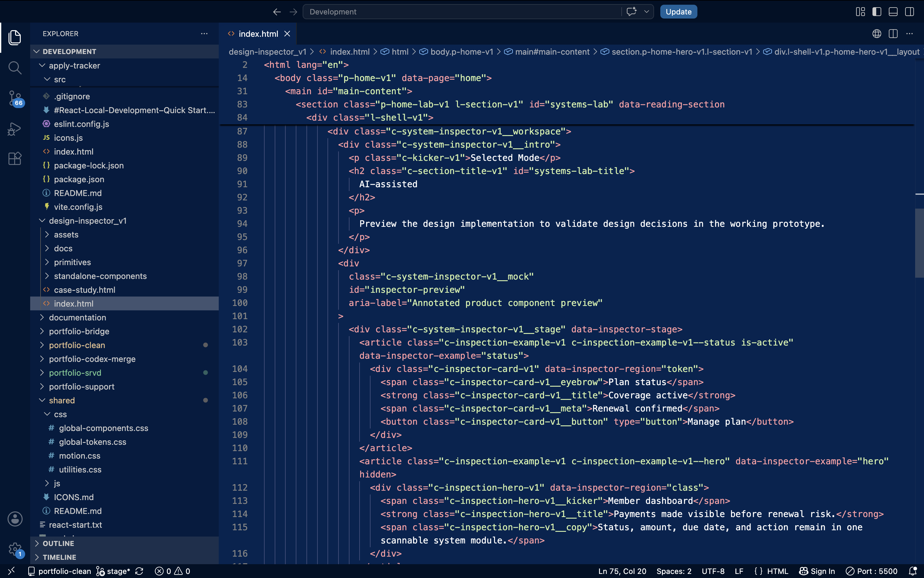Expand the portfolio-srvd folder
This screenshot has height=578, width=924.
(125, 373)
